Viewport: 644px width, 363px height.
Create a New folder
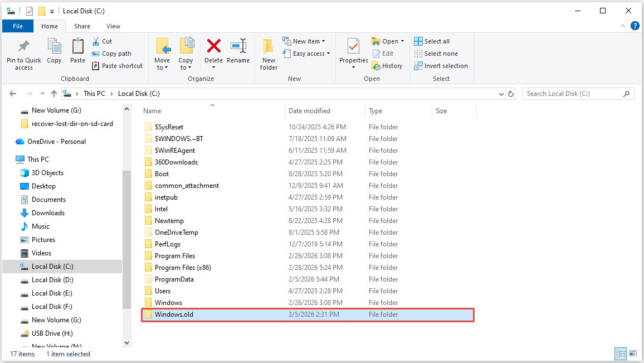[269, 54]
